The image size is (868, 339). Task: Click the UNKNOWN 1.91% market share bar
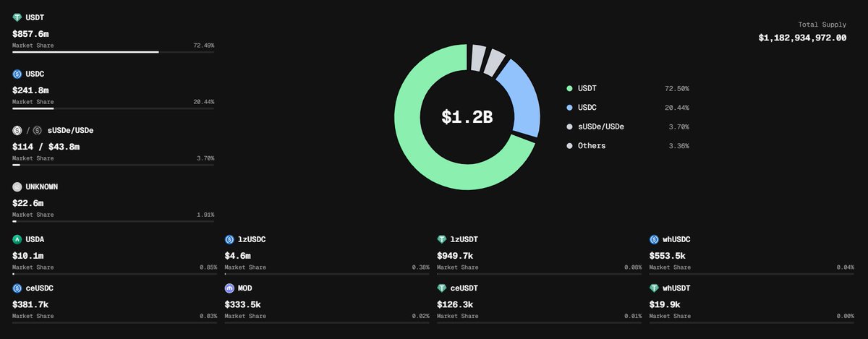tap(113, 221)
